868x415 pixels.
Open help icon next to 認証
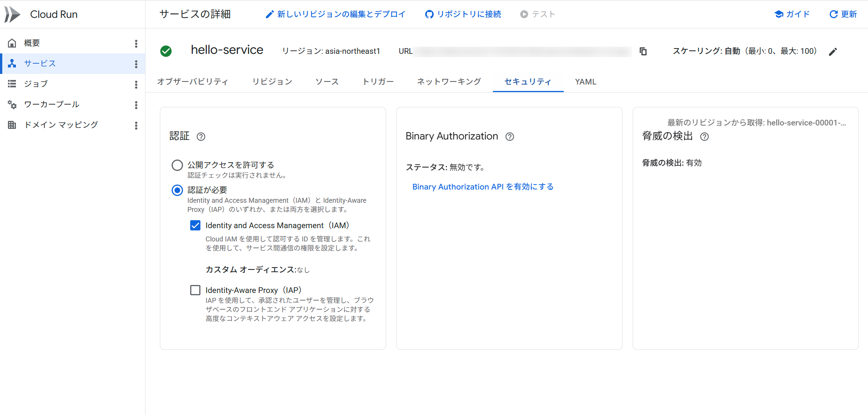[201, 136]
